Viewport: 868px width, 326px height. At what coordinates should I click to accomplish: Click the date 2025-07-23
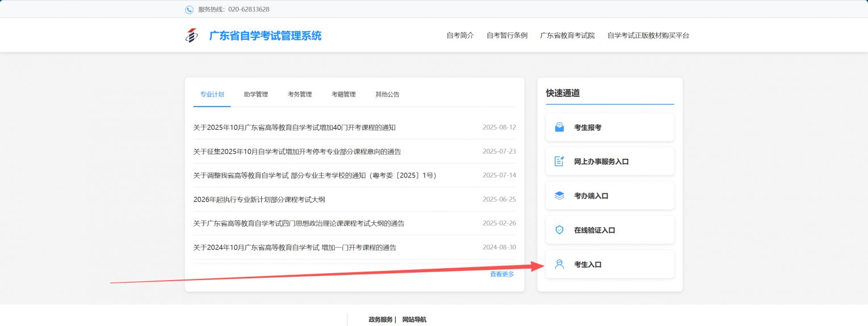tap(500, 151)
